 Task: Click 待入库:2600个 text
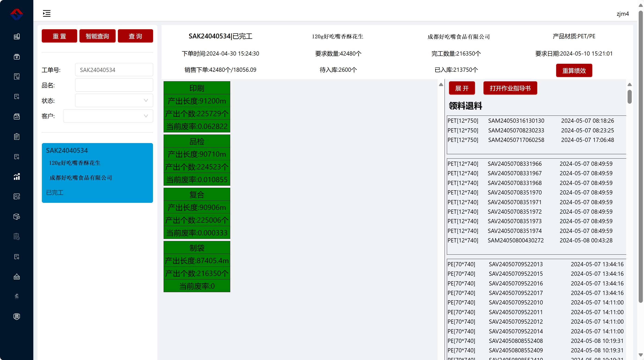point(338,70)
